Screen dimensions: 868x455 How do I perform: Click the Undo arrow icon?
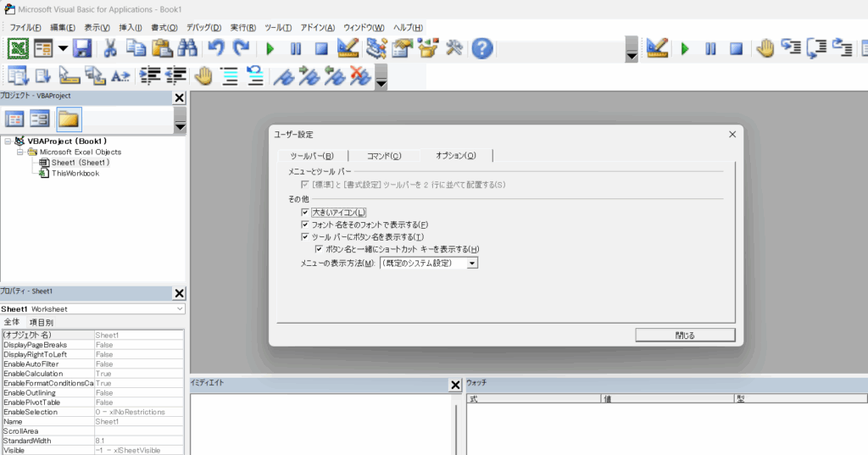pyautogui.click(x=216, y=48)
